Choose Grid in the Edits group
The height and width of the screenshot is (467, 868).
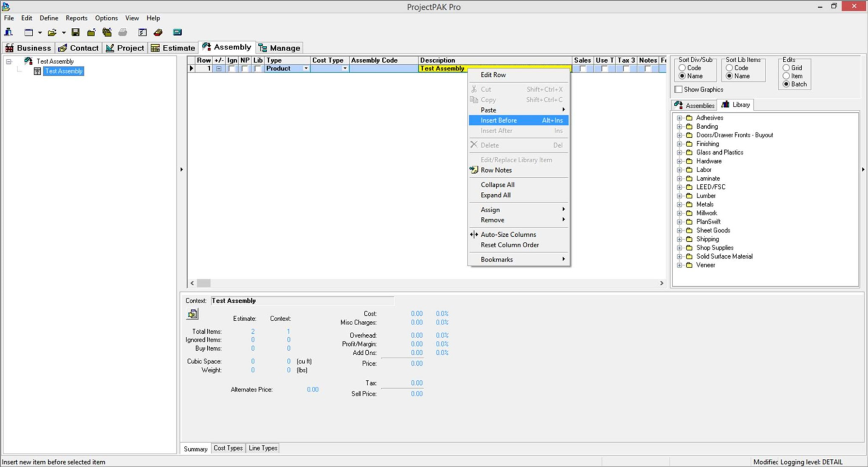(x=786, y=68)
